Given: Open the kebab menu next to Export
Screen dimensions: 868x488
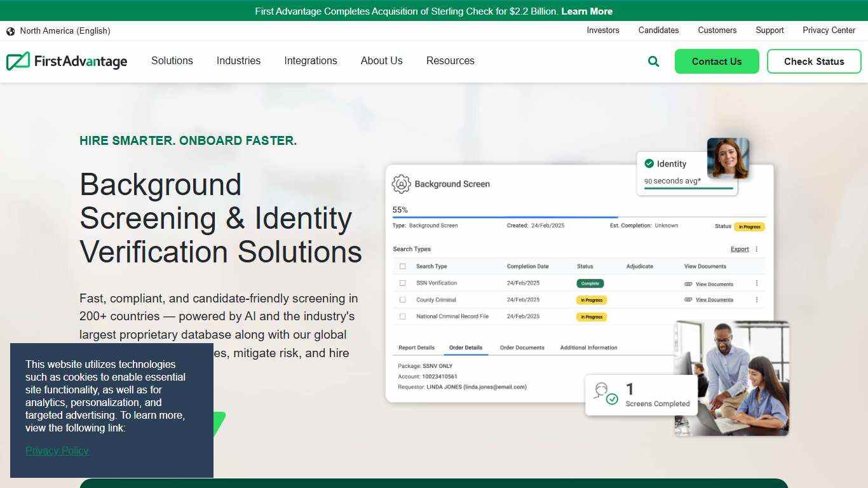Looking at the screenshot, I should [757, 248].
